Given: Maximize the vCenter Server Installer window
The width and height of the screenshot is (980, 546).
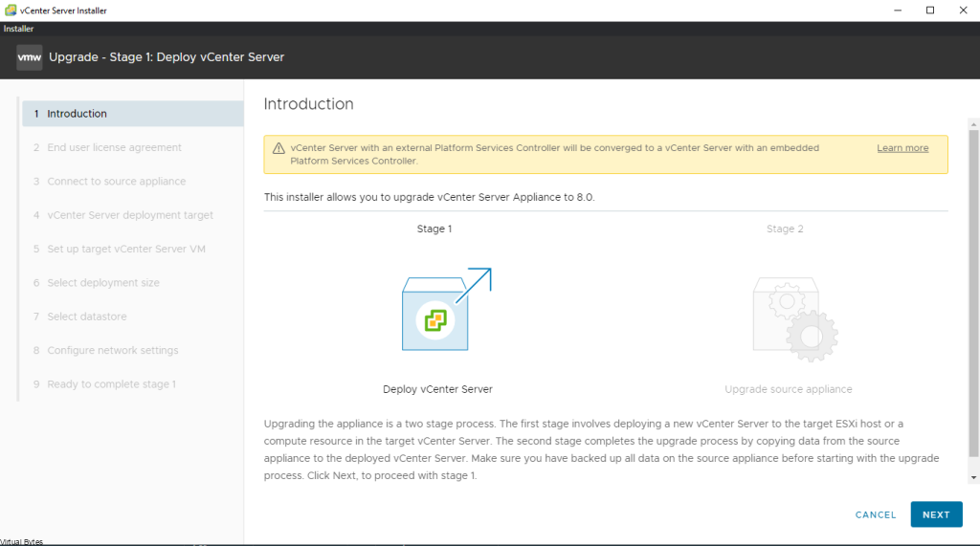Looking at the screenshot, I should 930,10.
